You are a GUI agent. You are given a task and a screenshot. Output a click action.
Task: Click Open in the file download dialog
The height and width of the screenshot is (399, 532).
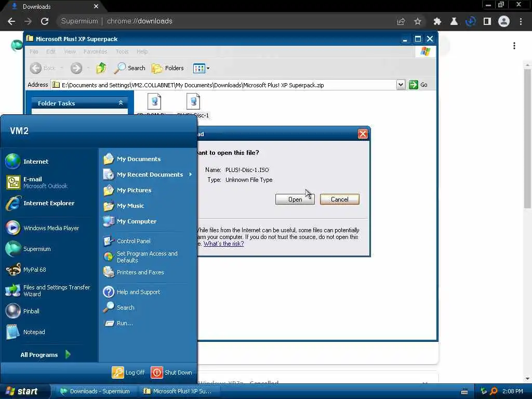(x=295, y=199)
